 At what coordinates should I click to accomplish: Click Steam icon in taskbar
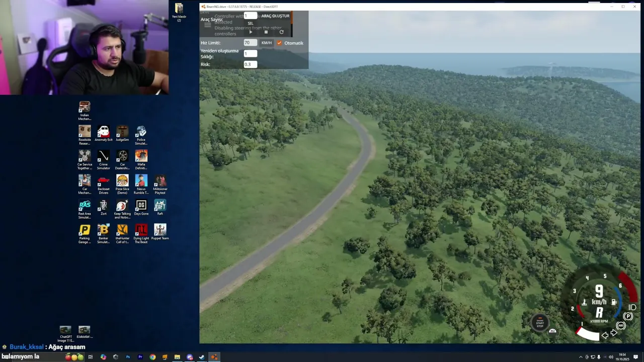click(201, 357)
